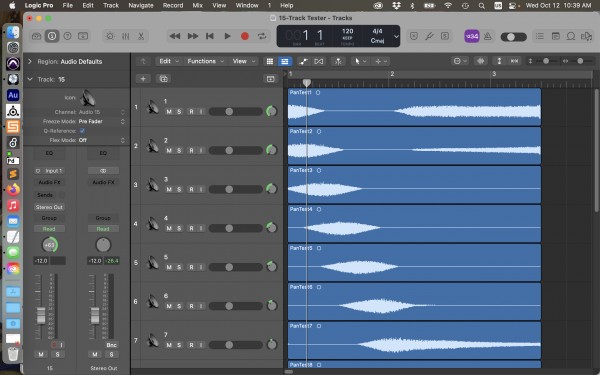Start recording with Record button
The image size is (600, 375).
click(245, 36)
